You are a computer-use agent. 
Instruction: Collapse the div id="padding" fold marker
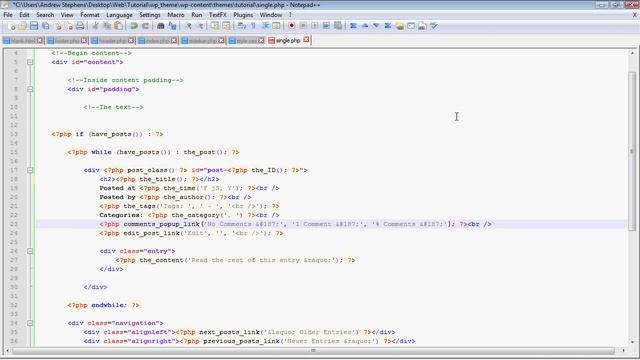click(x=30, y=89)
